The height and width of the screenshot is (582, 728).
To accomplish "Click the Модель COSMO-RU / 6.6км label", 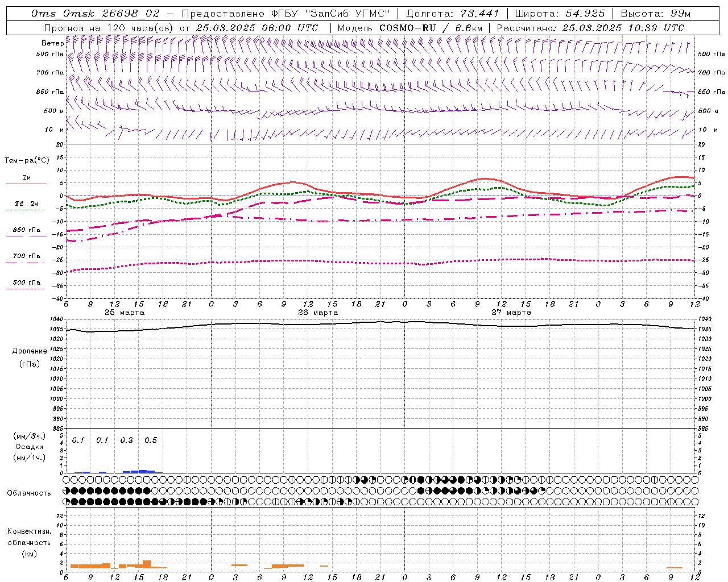I will tap(409, 28).
